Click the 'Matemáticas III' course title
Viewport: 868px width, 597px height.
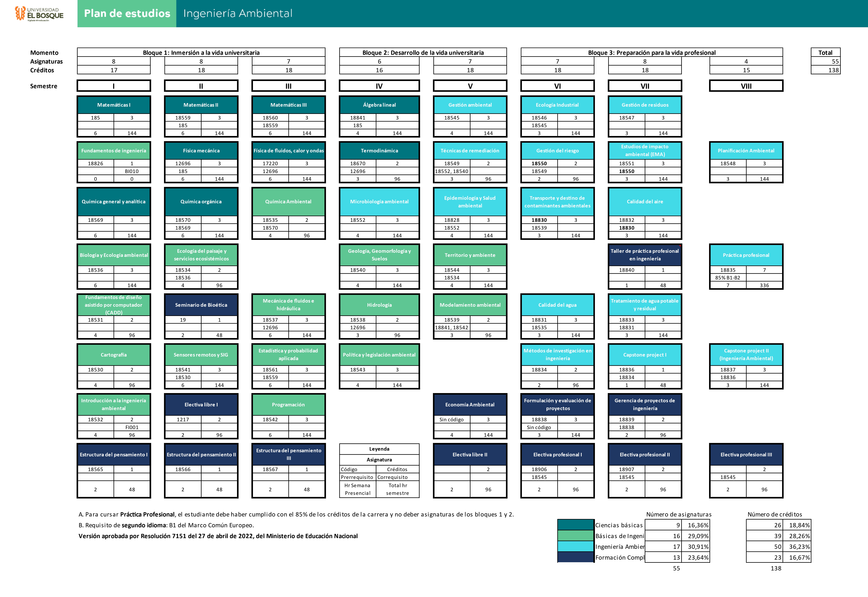(x=288, y=105)
